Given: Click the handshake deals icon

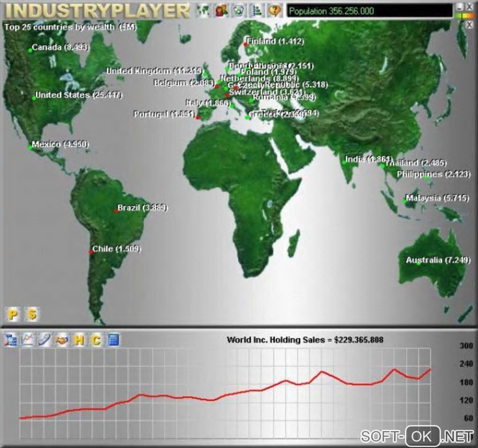Looking at the screenshot, I should (62, 340).
